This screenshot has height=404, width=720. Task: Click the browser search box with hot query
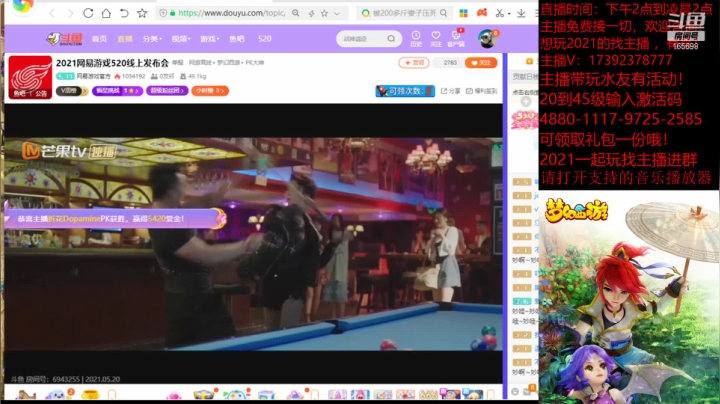click(404, 13)
